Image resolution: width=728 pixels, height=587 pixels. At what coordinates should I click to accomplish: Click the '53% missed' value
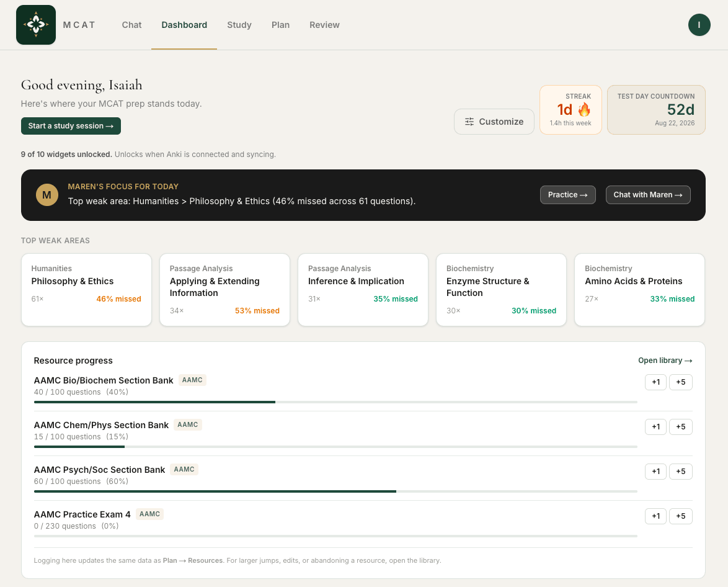(257, 310)
